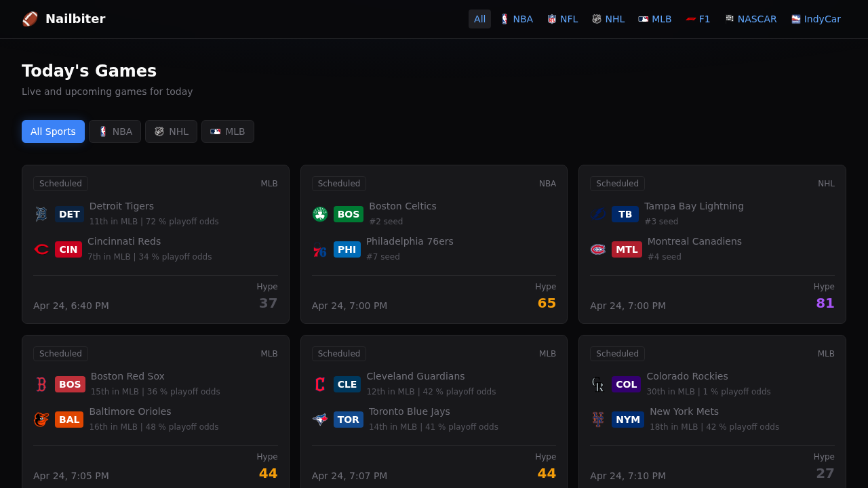This screenshot has width=868, height=488.
Task: Click Scheduled status on the Lightning card
Action: (x=617, y=184)
